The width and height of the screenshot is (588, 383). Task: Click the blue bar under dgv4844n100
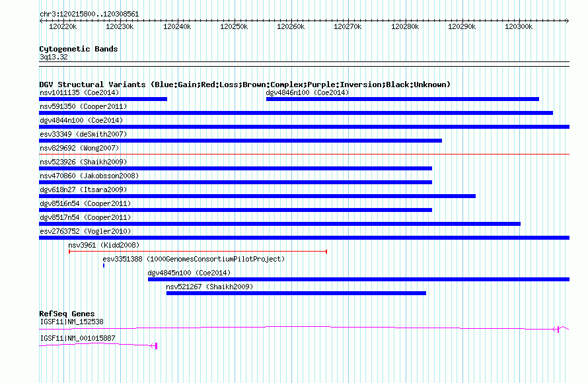point(304,127)
